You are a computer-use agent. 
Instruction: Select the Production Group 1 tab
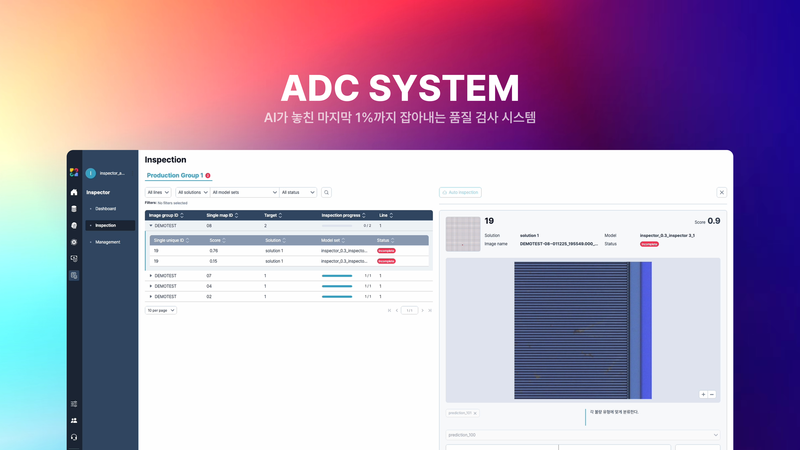[x=175, y=175]
